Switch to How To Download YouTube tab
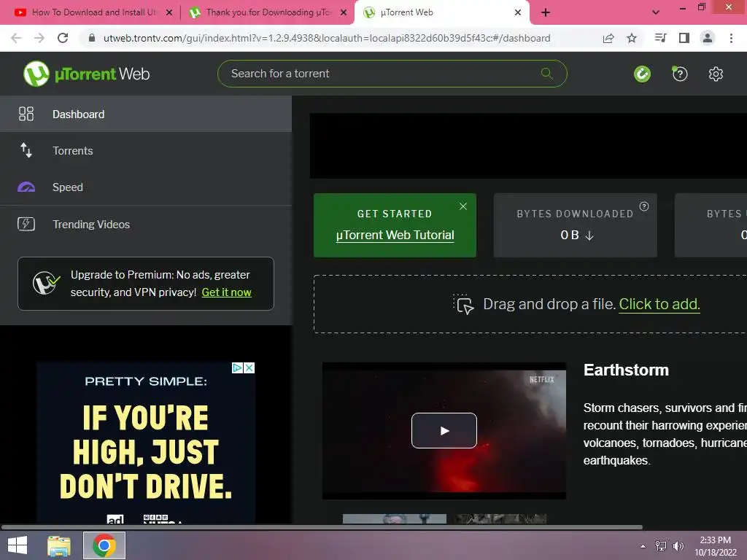Screen dimensions: 747x560 (x=93, y=12)
